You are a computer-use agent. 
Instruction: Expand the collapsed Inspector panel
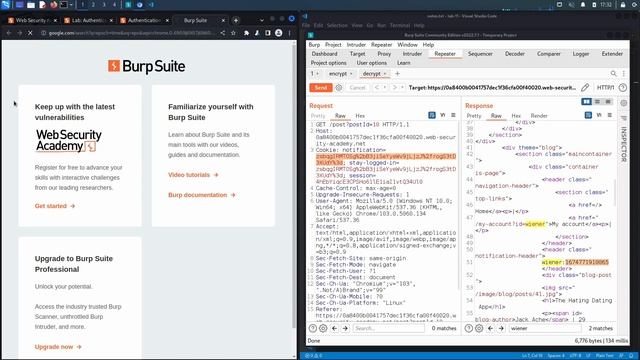click(x=624, y=144)
